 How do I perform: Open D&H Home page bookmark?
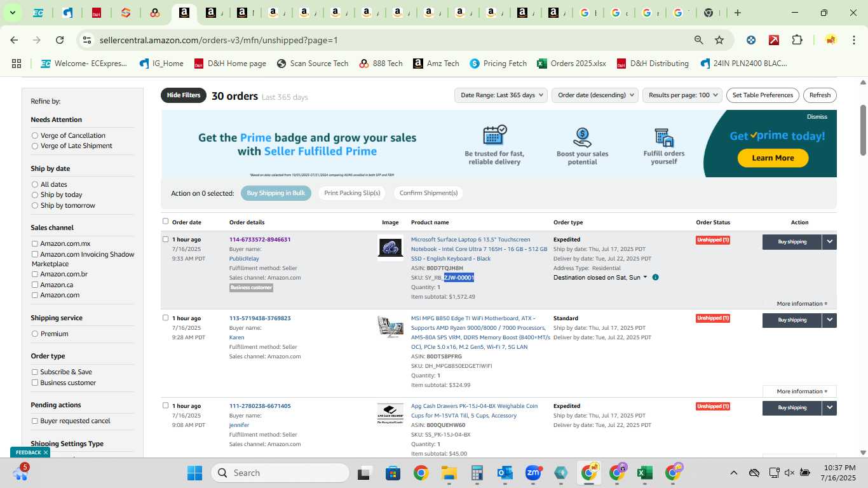coord(229,64)
